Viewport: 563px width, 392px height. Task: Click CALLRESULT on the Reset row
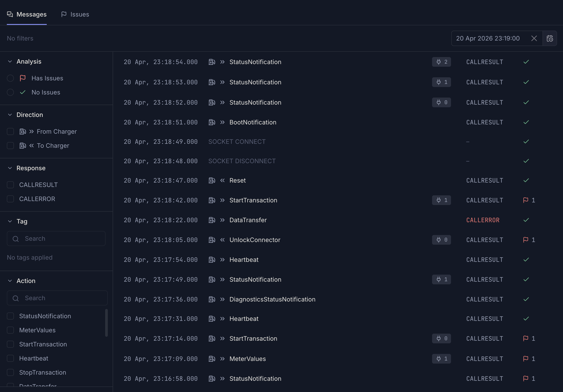coord(485,181)
